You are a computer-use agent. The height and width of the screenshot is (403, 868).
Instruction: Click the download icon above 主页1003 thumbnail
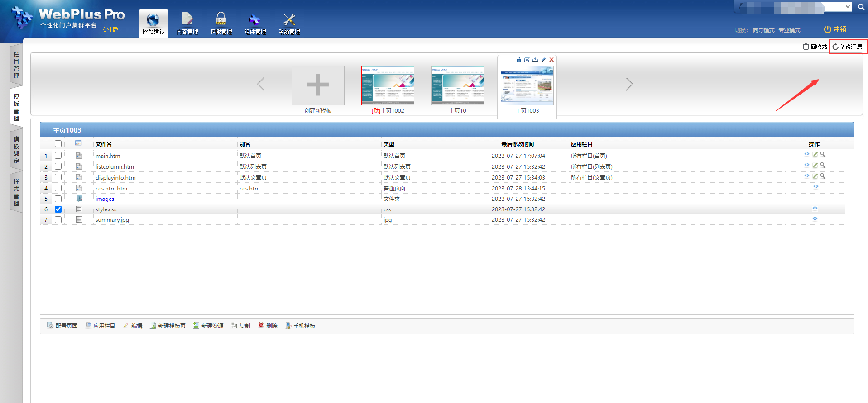[x=535, y=60]
